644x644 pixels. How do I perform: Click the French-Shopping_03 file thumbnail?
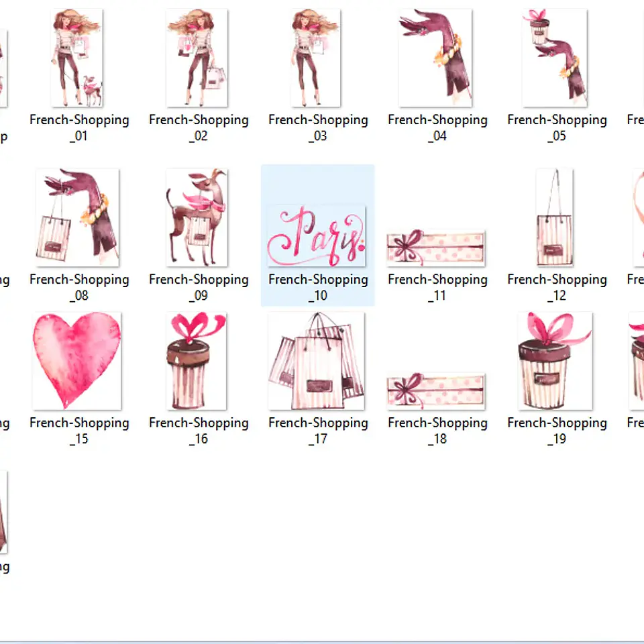316,58
